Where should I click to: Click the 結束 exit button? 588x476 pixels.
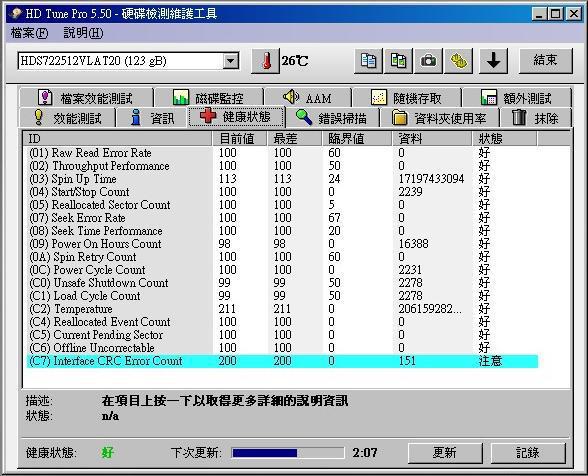pos(546,61)
